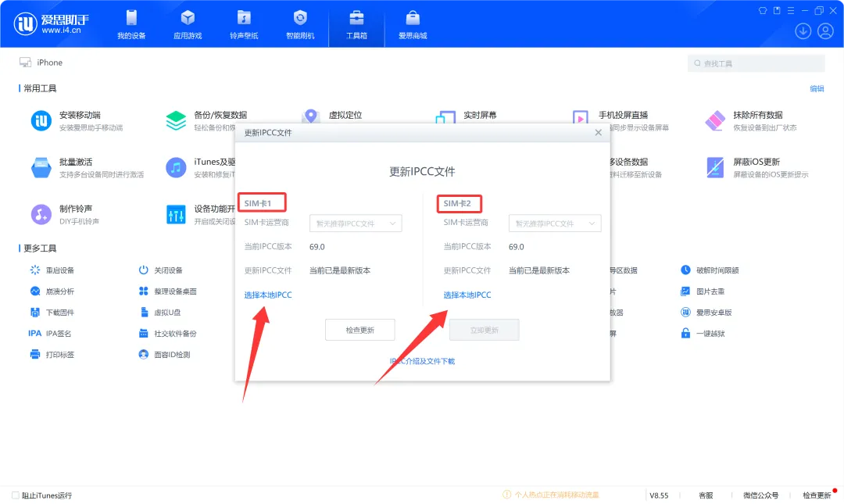
Task: Click the 编辑 link for 常用工具
Action: (x=817, y=89)
